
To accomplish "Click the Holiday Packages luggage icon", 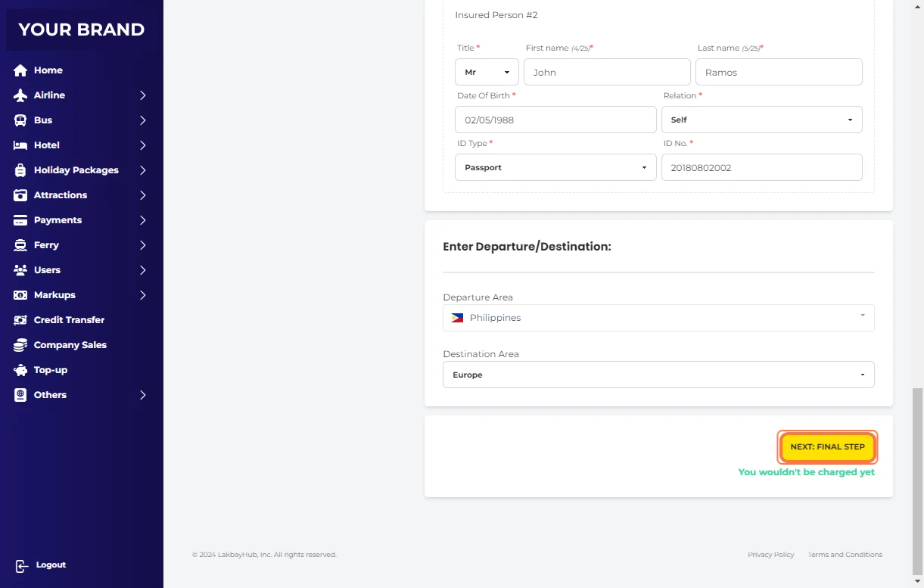I will coord(20,170).
